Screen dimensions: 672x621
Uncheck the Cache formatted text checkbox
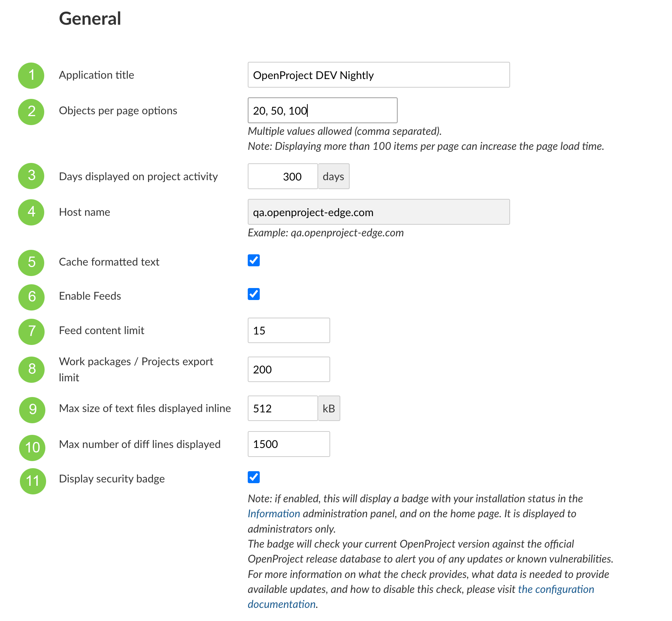[254, 260]
